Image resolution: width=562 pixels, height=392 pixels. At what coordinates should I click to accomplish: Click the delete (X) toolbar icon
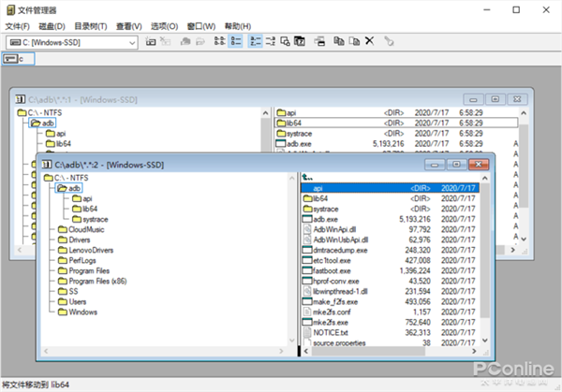click(369, 41)
